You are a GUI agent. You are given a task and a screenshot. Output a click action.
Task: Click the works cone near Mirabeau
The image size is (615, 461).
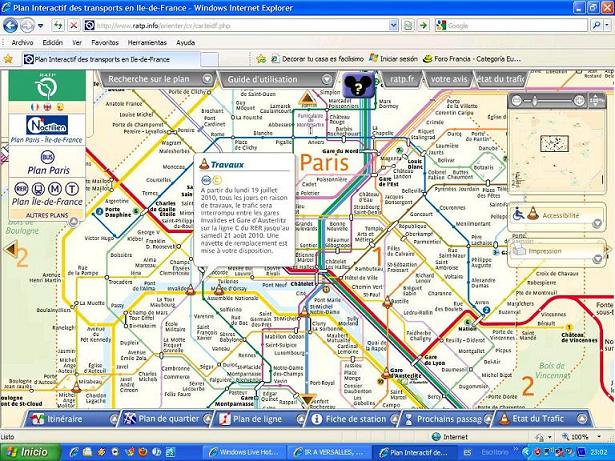76,386
